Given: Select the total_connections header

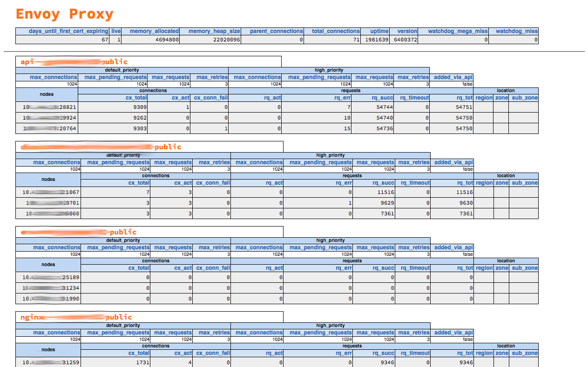Looking at the screenshot, I should pos(336,31).
